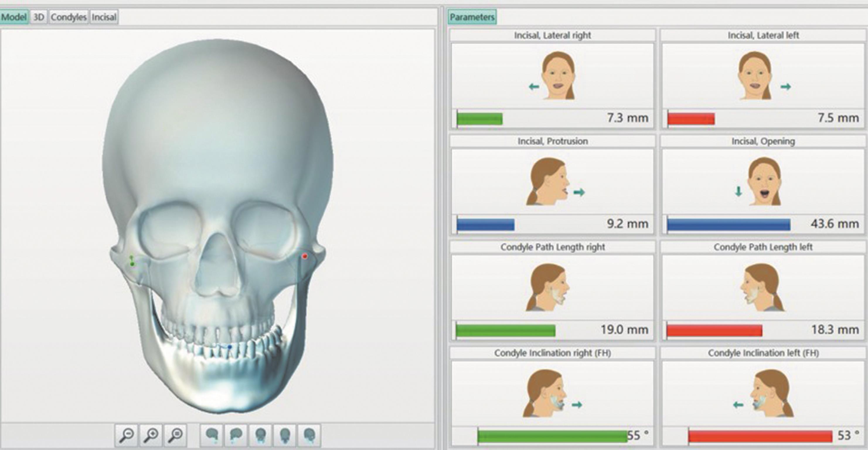The image size is (868, 450).
Task: Select the fourth skull view icon
Action: pyautogui.click(x=285, y=435)
